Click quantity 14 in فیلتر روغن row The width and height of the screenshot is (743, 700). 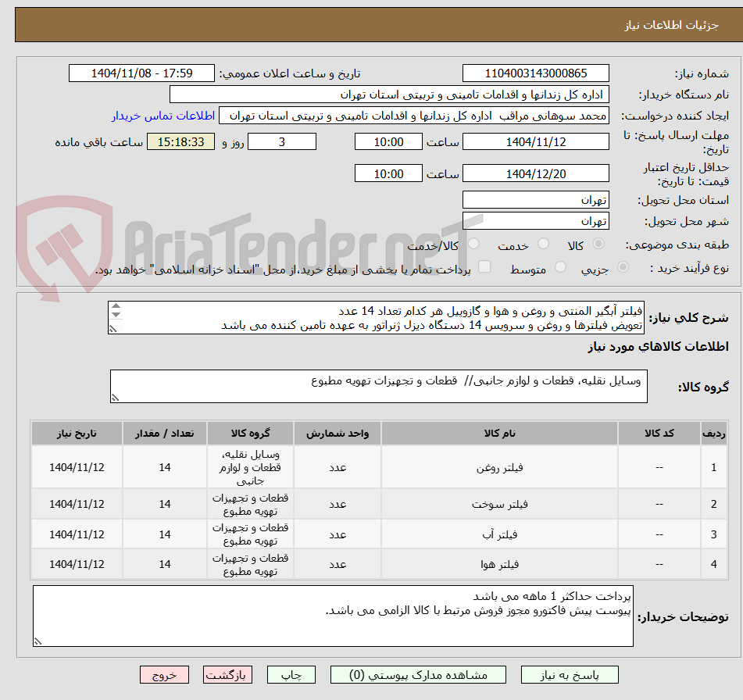pos(164,467)
